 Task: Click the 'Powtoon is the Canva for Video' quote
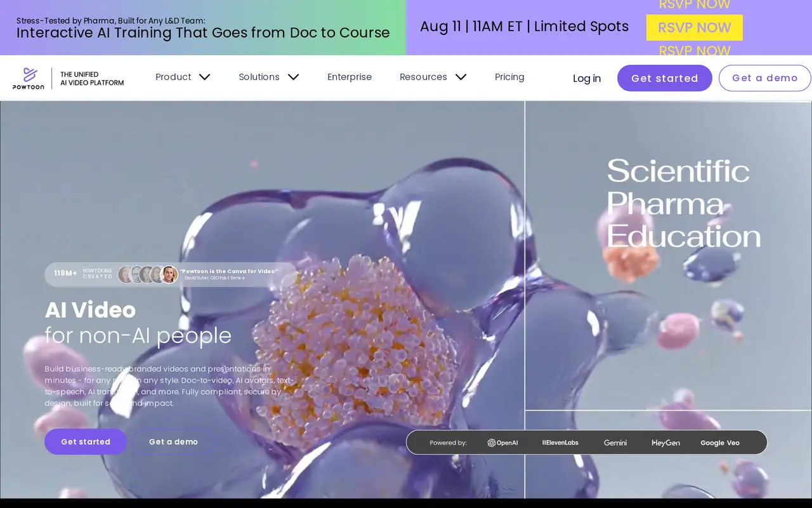[x=229, y=271]
